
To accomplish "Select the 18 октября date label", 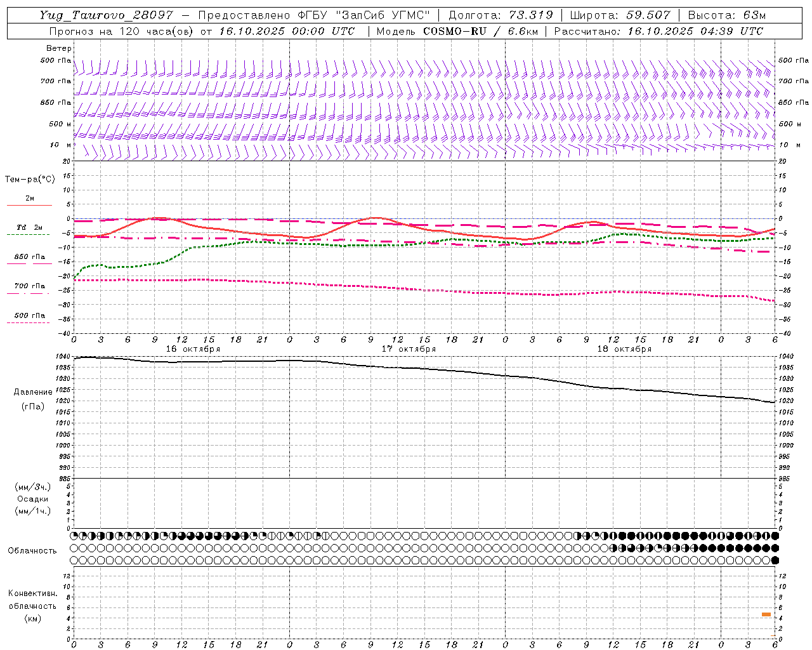I will click(x=624, y=349).
